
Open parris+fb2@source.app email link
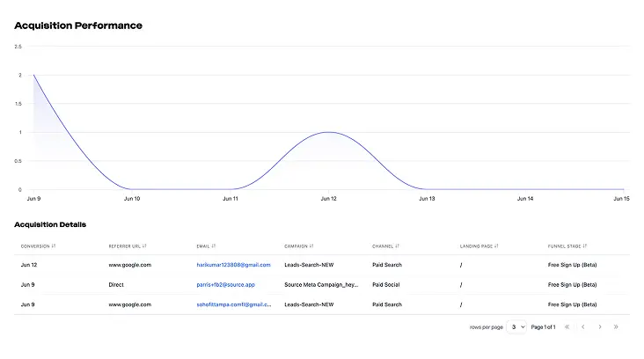pos(225,285)
